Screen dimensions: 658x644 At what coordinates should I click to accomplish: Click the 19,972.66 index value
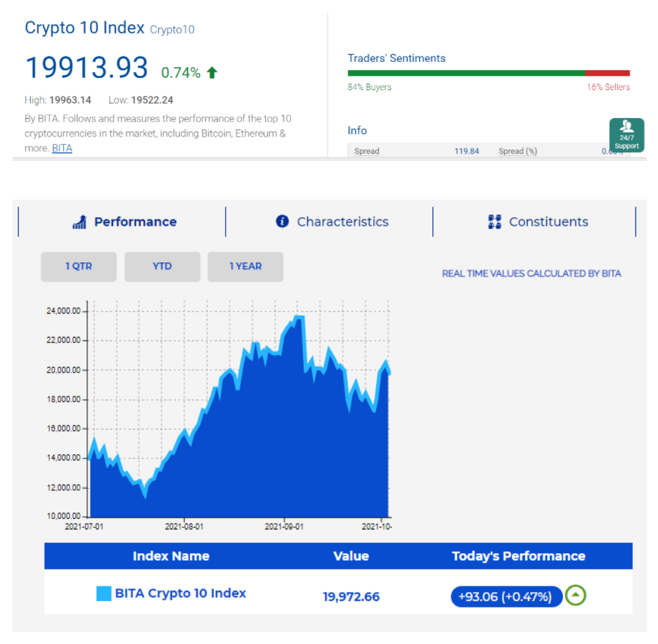[x=351, y=597]
